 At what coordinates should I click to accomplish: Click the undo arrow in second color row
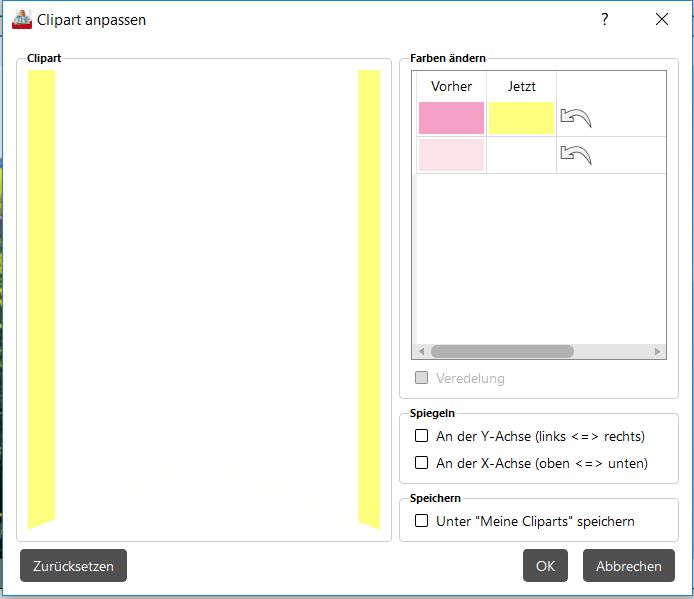(x=576, y=155)
